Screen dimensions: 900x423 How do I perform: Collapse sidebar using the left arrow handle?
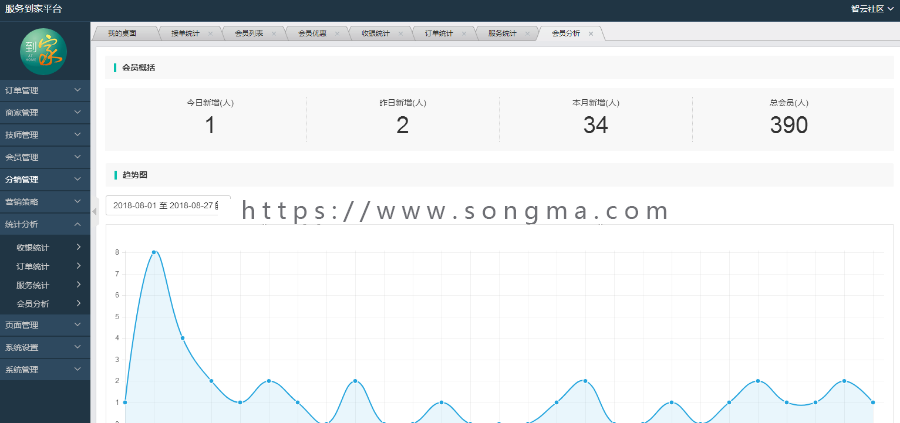[94, 211]
